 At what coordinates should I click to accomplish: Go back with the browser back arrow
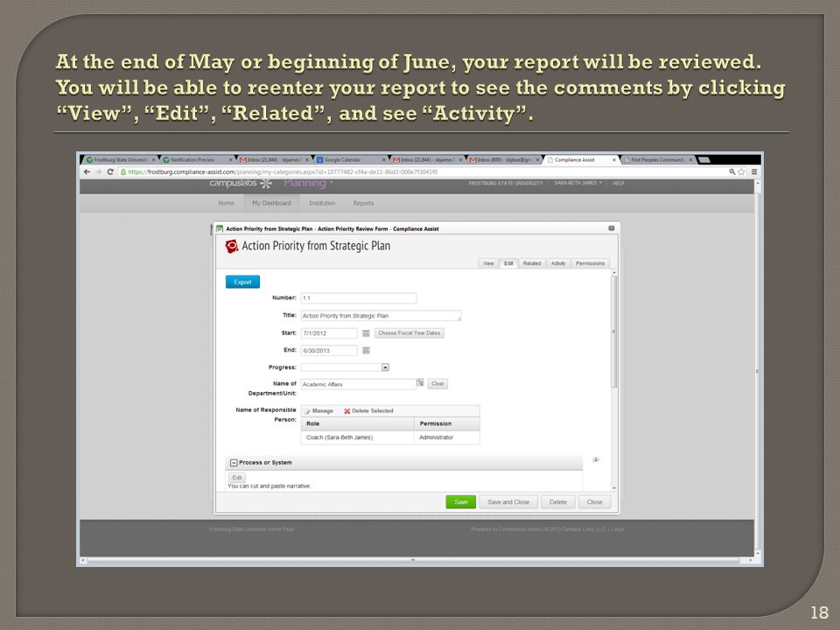87,172
